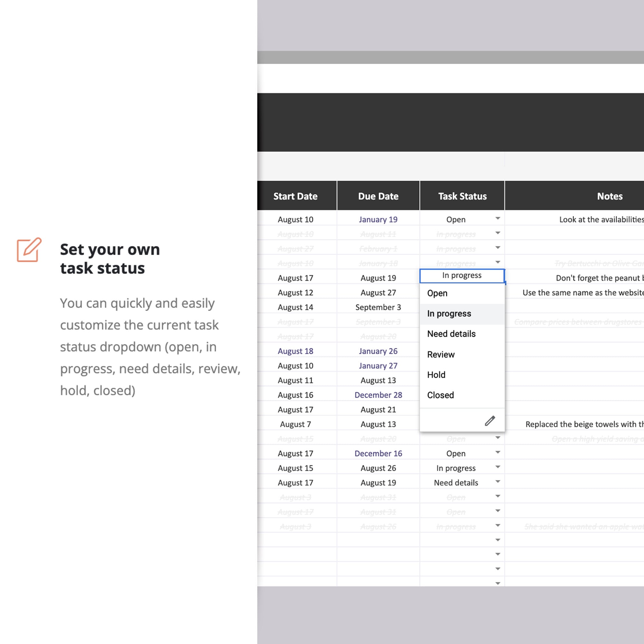Select the Task Status column header
644x644 pixels.
[462, 196]
